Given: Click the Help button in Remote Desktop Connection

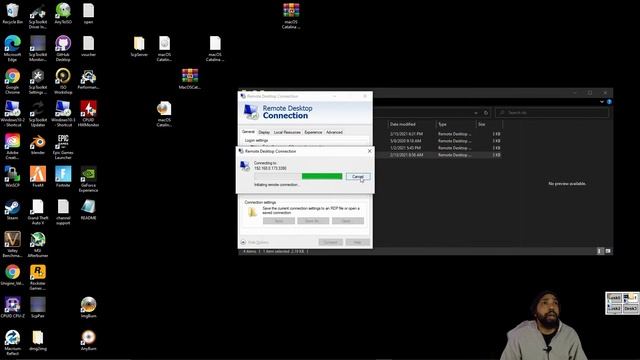Looking at the screenshot, I should coord(358,242).
